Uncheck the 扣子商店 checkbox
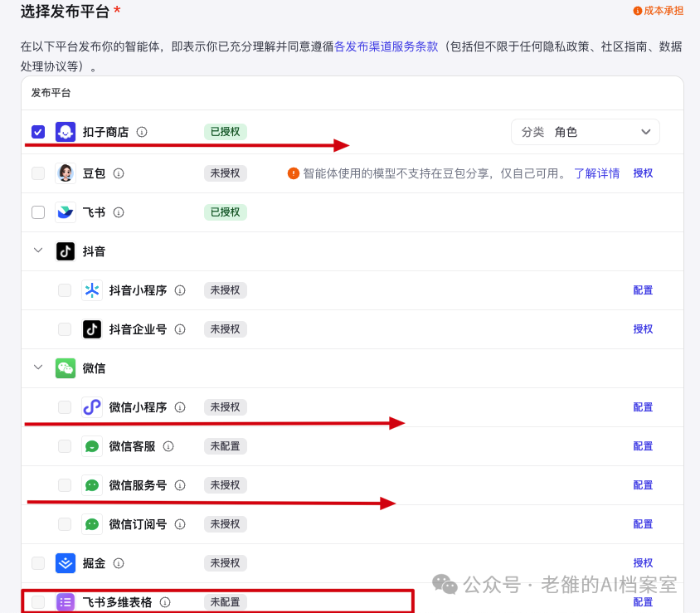700x613 pixels. (x=38, y=132)
